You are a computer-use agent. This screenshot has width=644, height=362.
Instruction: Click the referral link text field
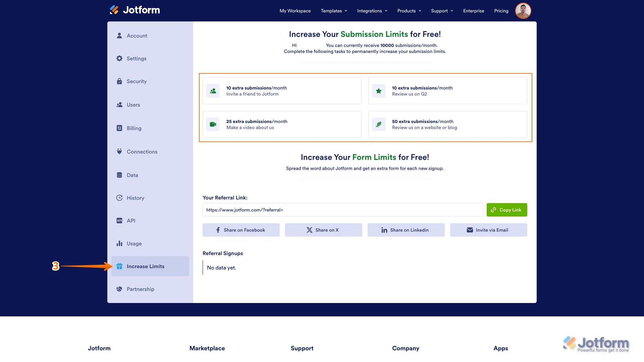point(343,210)
